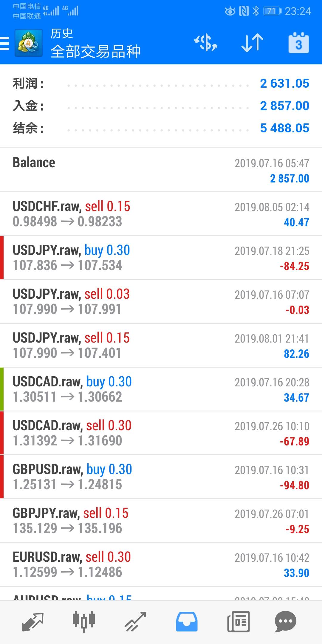This screenshot has width=322, height=644.
Task: Open sort order arrows icon
Action: pos(252,43)
